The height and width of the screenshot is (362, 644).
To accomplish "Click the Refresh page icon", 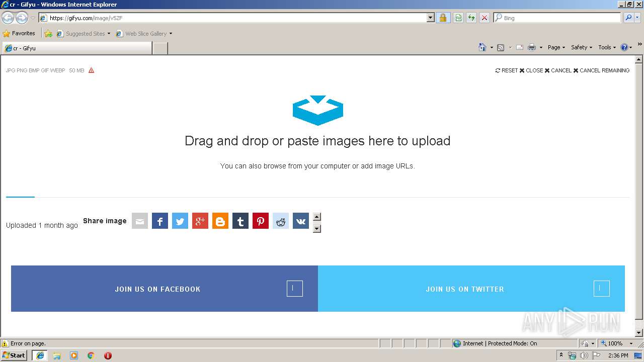I will click(471, 18).
